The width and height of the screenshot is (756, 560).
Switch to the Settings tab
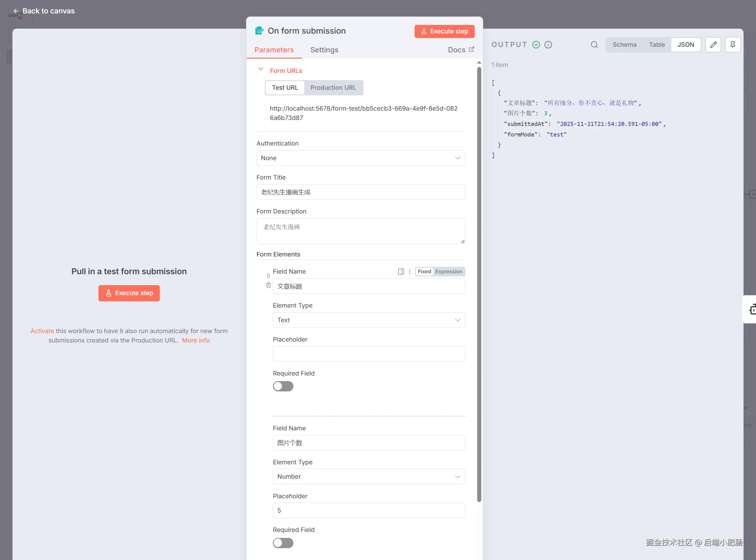pos(324,50)
